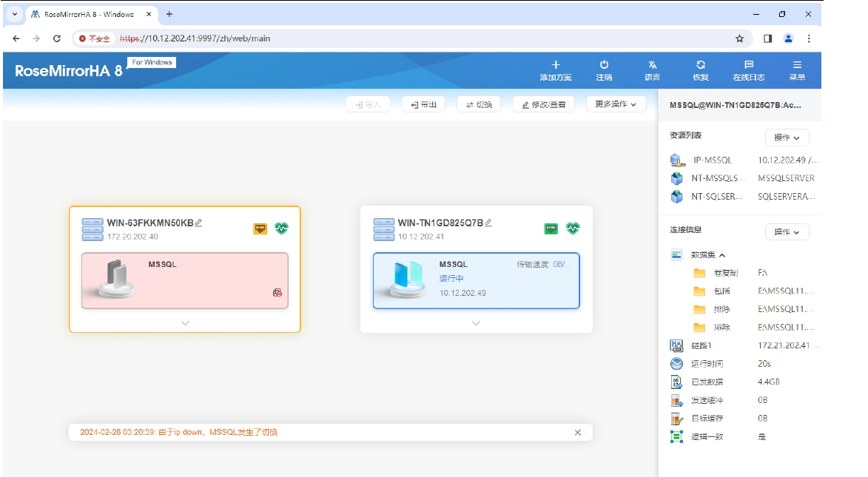Screen dimensions: 868x477
Task: Click the 数据集 dataset icon
Action: pos(676,254)
